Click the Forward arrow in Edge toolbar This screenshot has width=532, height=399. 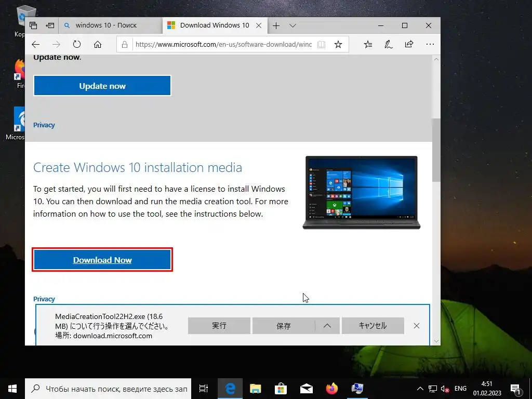pos(56,45)
